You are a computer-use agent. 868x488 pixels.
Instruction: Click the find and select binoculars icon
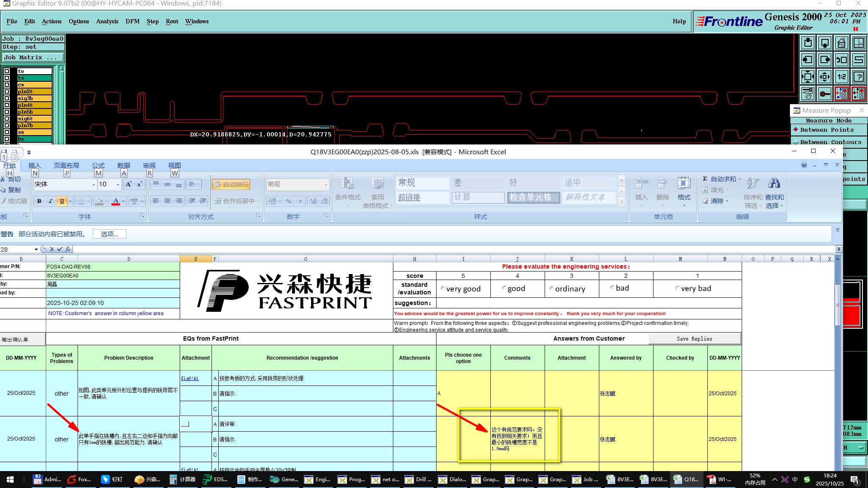[x=774, y=183]
